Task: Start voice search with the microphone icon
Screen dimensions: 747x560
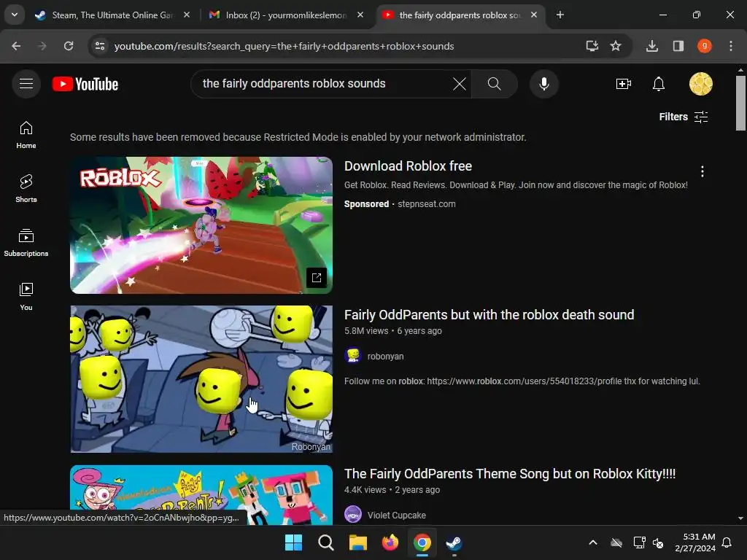Action: 543,84
